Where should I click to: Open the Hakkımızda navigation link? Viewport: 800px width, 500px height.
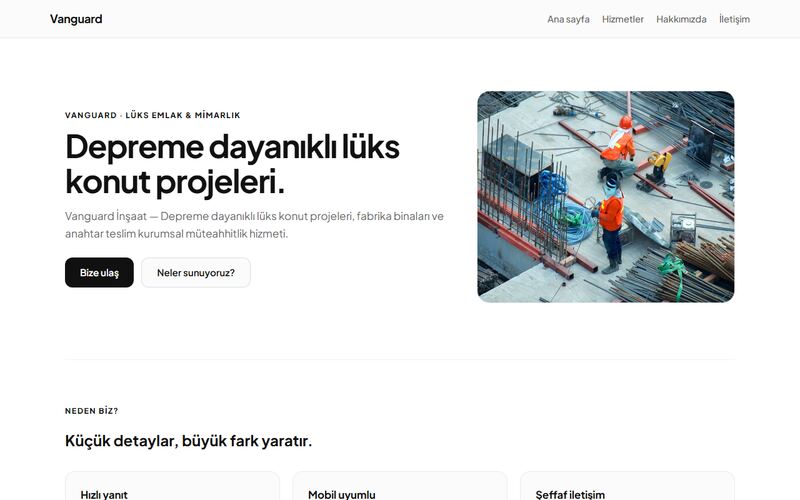coord(681,19)
